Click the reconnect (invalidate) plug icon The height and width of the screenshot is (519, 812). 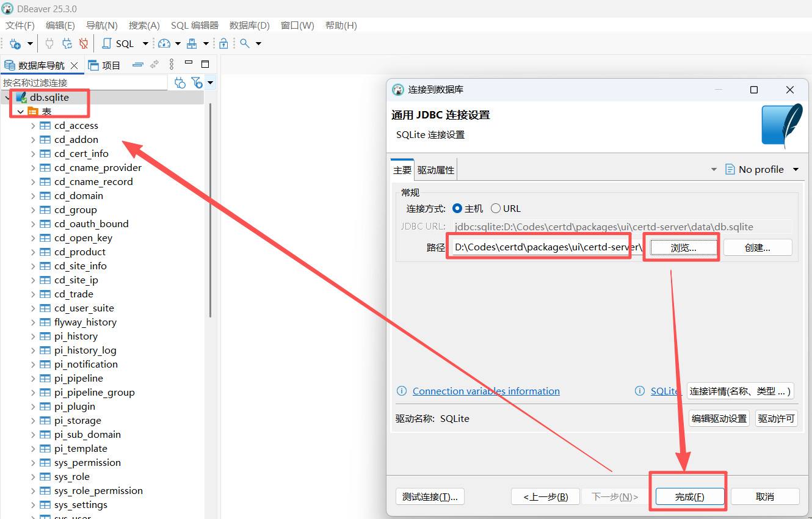pyautogui.click(x=67, y=44)
